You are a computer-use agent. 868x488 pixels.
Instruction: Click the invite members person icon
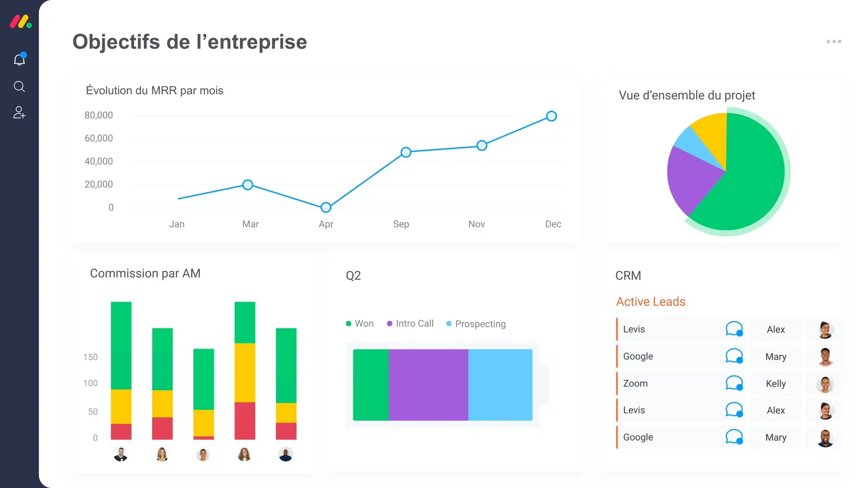tap(19, 113)
